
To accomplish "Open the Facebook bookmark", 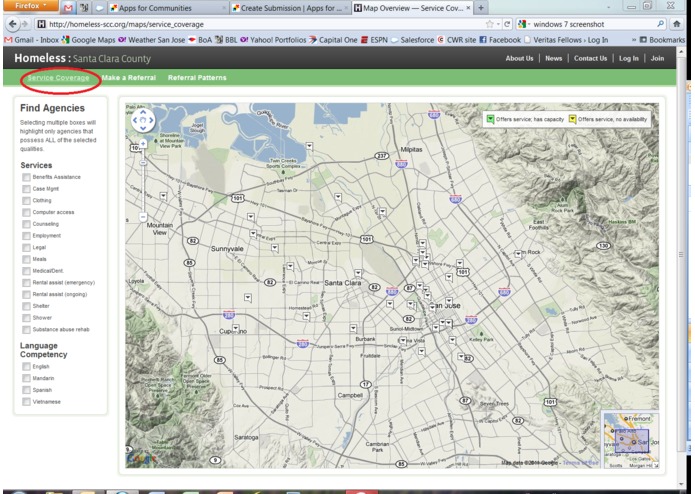I will tap(500, 40).
